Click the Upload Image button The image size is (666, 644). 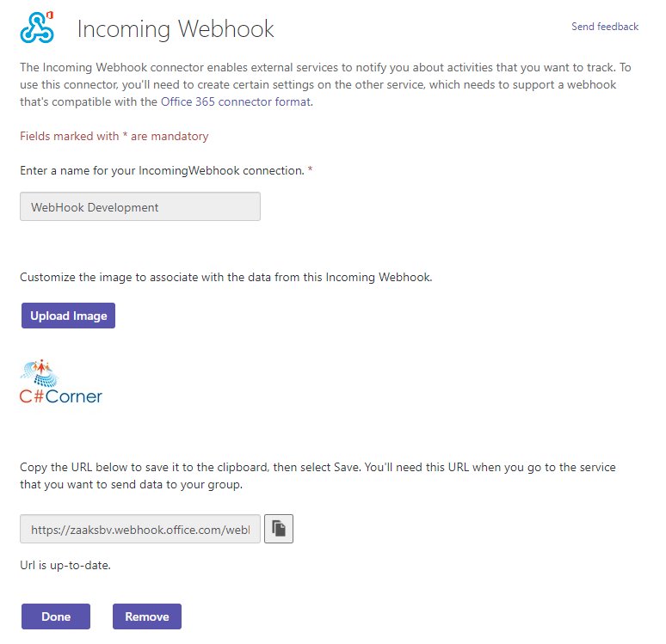[x=68, y=316]
